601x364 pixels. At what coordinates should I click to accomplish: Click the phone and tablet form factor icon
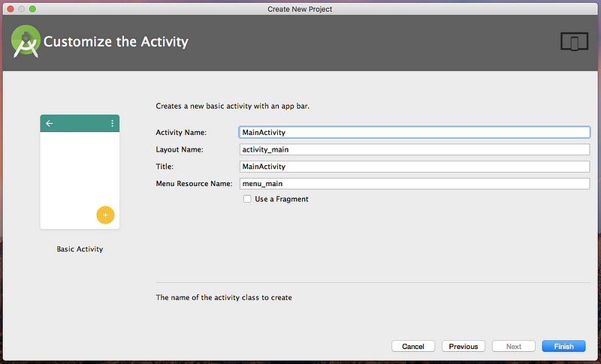click(x=574, y=42)
